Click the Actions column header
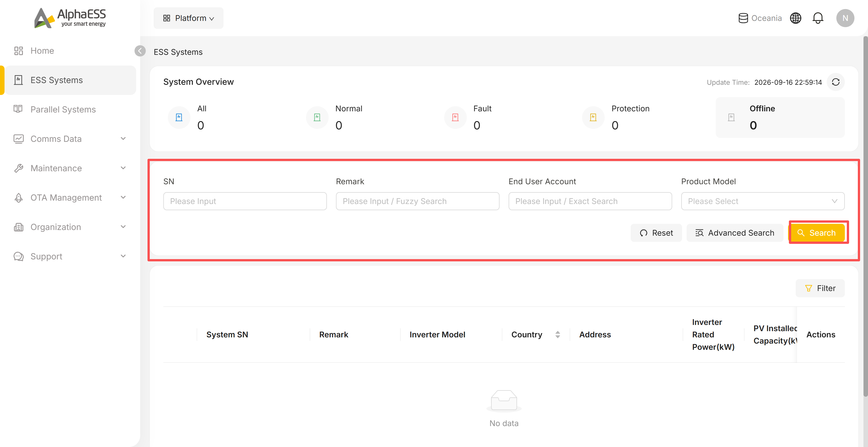Image resolution: width=868 pixels, height=447 pixels. pos(821,335)
